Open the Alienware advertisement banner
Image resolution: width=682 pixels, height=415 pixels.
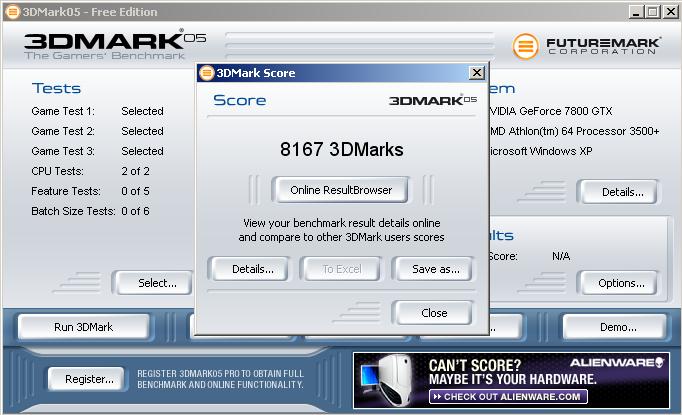[x=511, y=381]
